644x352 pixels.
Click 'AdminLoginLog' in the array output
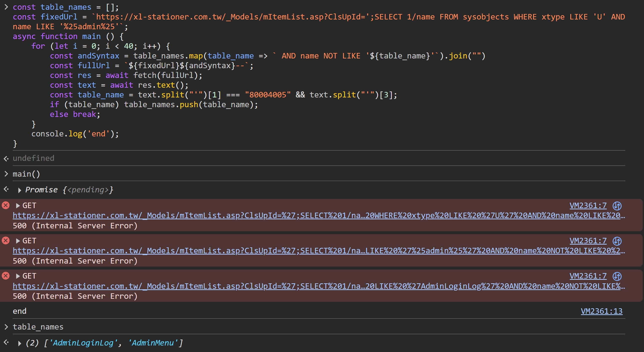(83, 343)
